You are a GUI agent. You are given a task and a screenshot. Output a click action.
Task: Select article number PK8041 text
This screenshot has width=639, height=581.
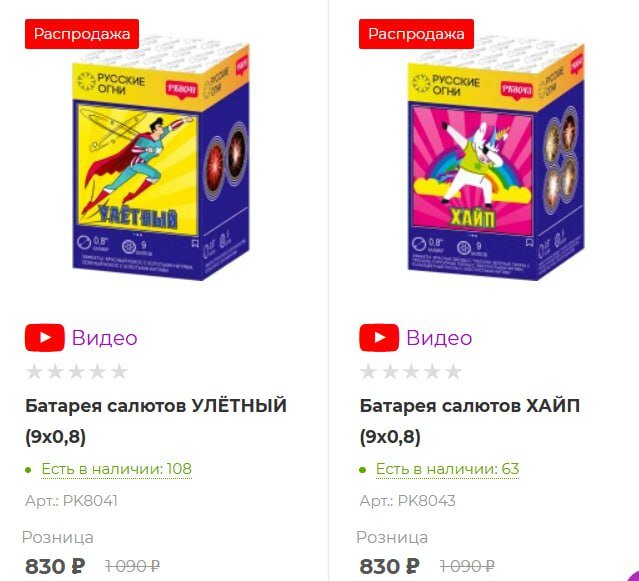(x=90, y=501)
